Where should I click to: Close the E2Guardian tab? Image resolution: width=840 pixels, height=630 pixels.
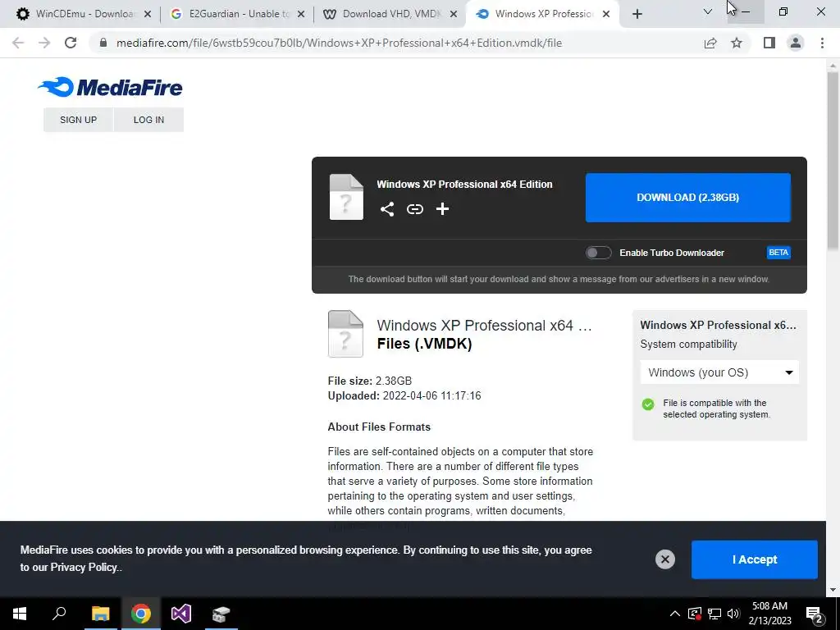tap(301, 15)
